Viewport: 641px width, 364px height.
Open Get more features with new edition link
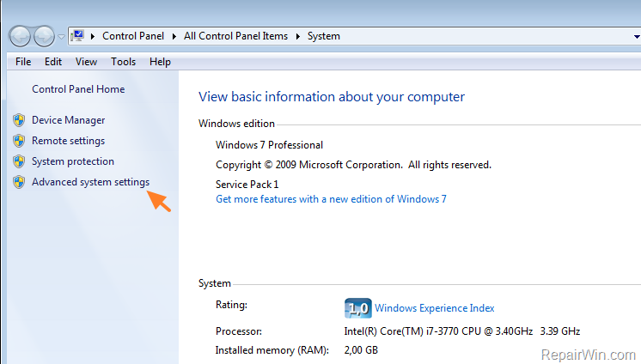point(331,199)
